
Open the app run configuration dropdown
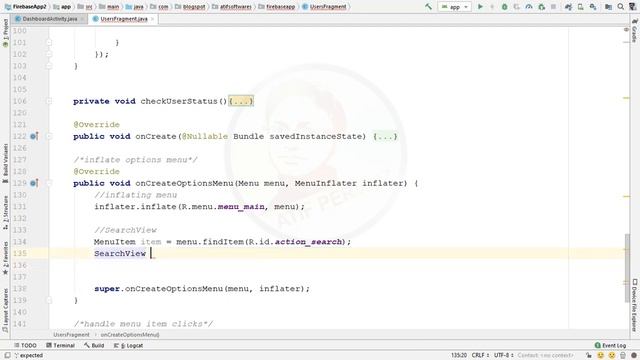coord(454,7)
